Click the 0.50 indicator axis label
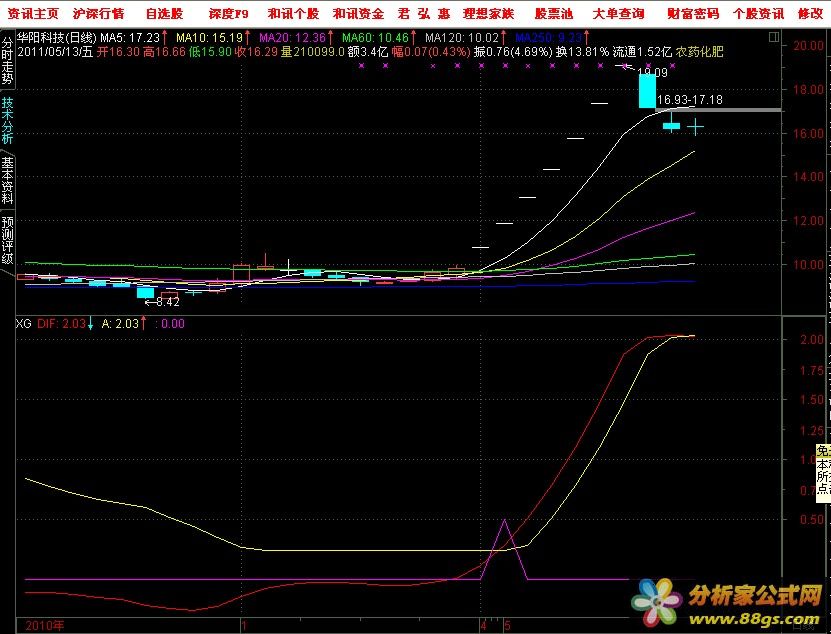The height and width of the screenshot is (634, 831). (x=812, y=519)
